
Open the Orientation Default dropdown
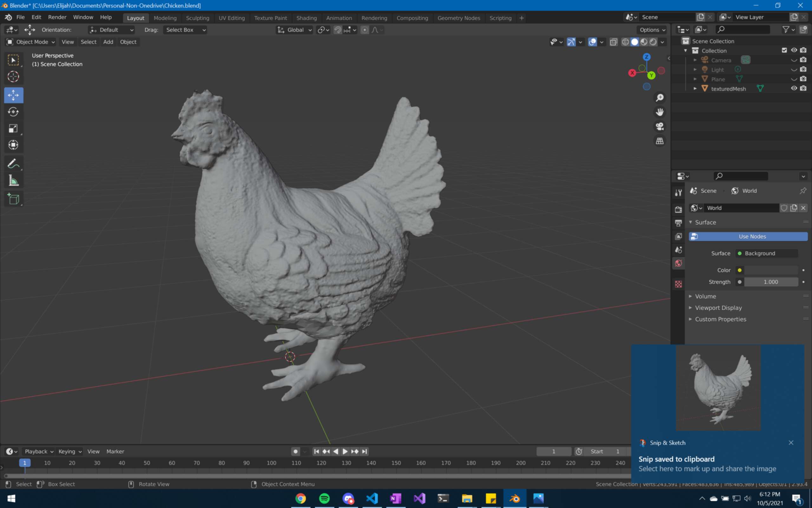[111, 30]
